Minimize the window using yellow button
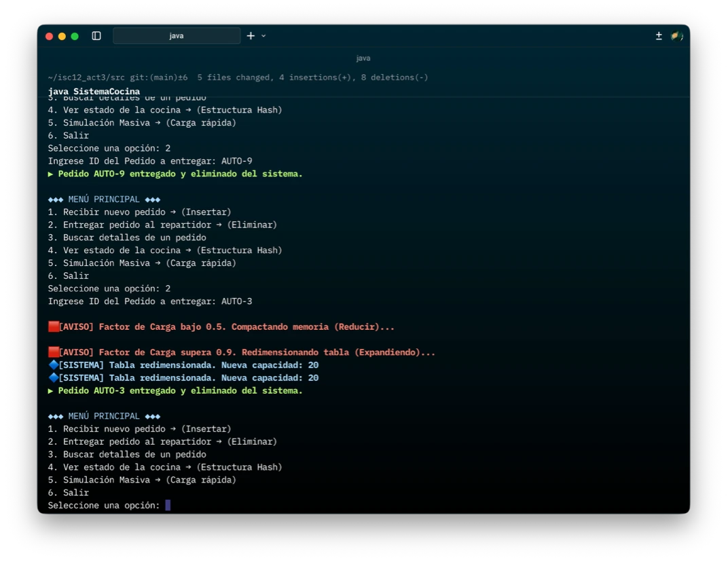This screenshot has height=564, width=728. [62, 36]
